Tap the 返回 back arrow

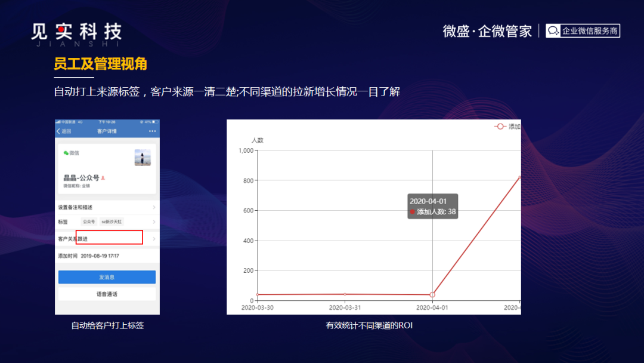pyautogui.click(x=58, y=131)
